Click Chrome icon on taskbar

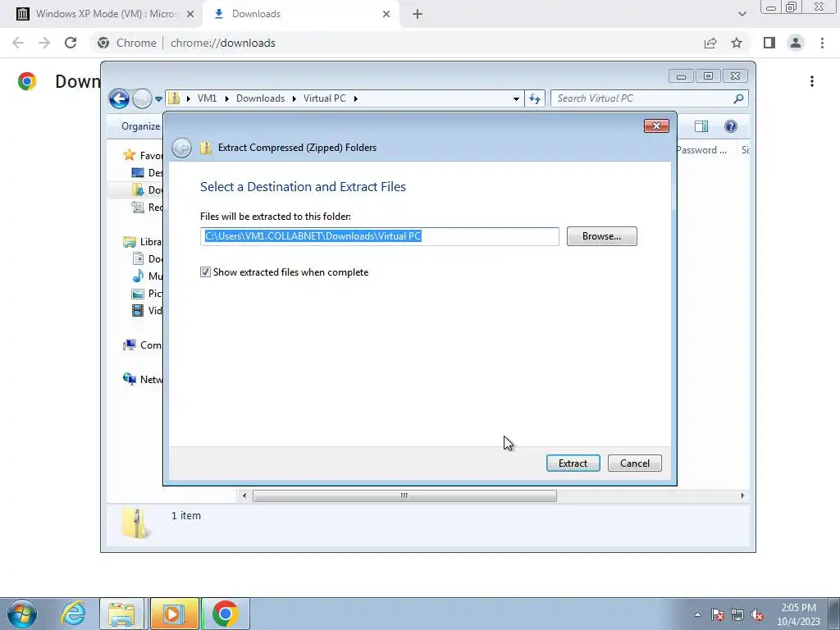point(225,614)
